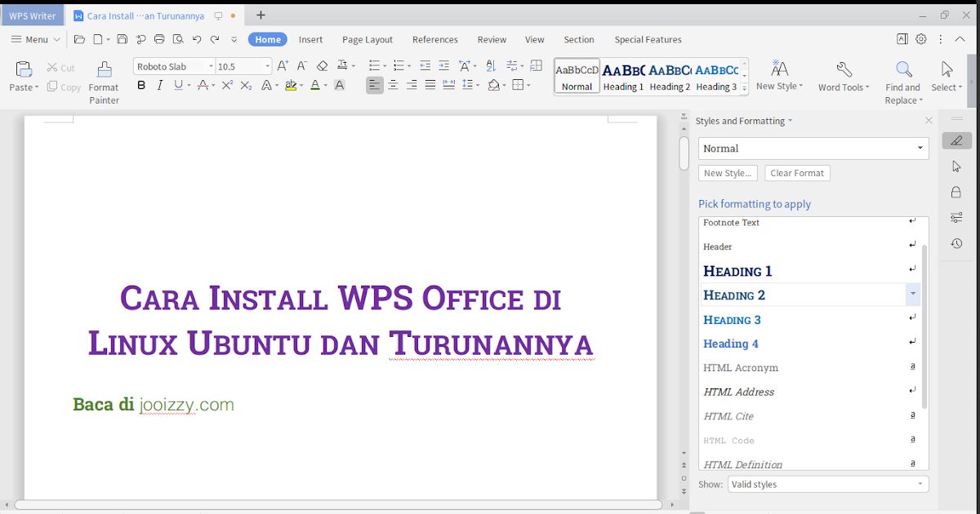980x514 pixels.
Task: Center align the text
Action: point(393,85)
